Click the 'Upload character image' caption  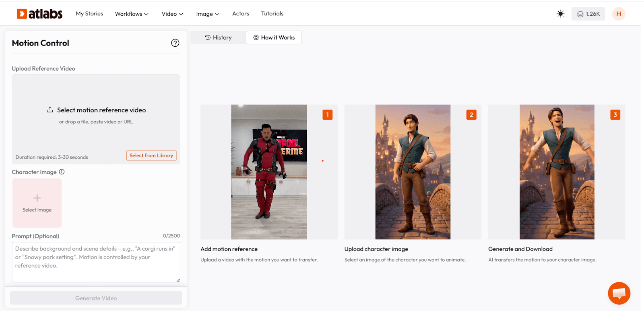coord(376,249)
